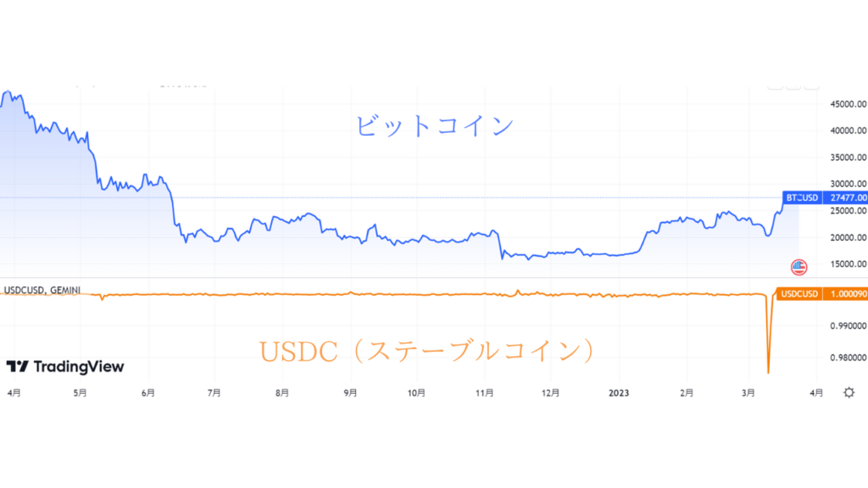The image size is (868, 488).
Task: Select the USDCUSD, GEMINI legend title
Action: click(42, 291)
